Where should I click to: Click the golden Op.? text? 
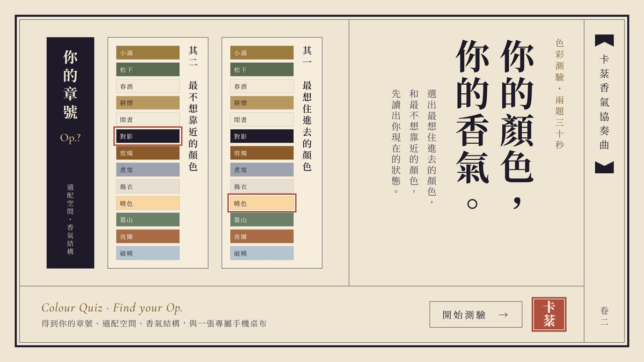pos(70,138)
